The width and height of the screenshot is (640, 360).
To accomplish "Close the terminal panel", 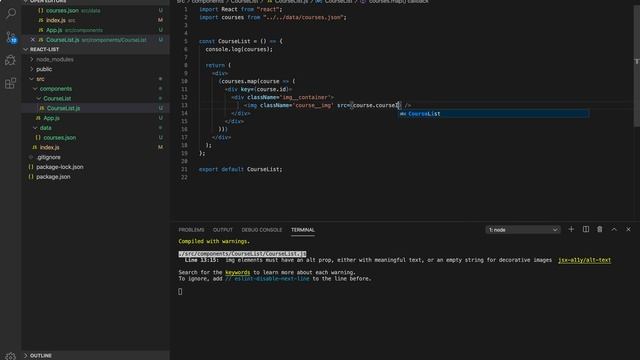I will (629, 229).
